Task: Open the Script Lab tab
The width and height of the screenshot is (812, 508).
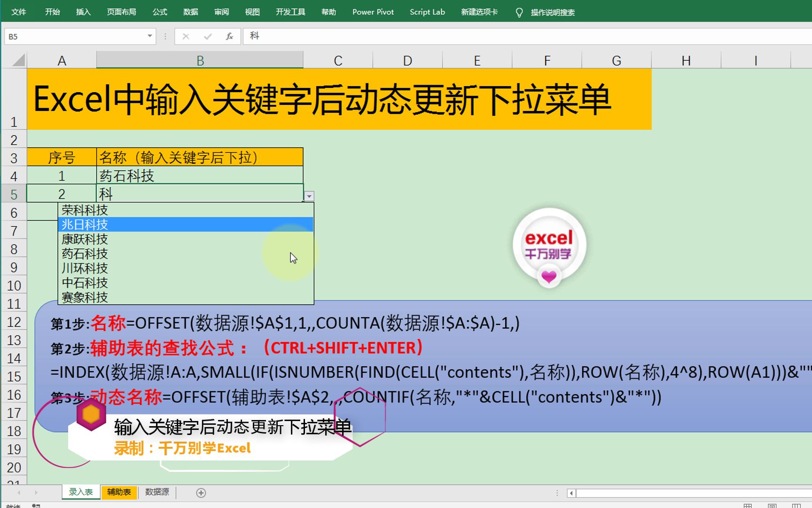Action: pyautogui.click(x=427, y=12)
